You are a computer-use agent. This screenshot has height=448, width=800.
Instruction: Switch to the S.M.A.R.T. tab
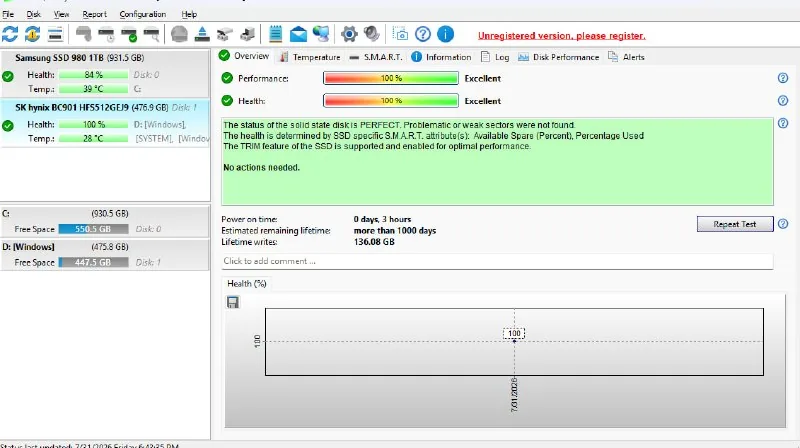pyautogui.click(x=376, y=57)
